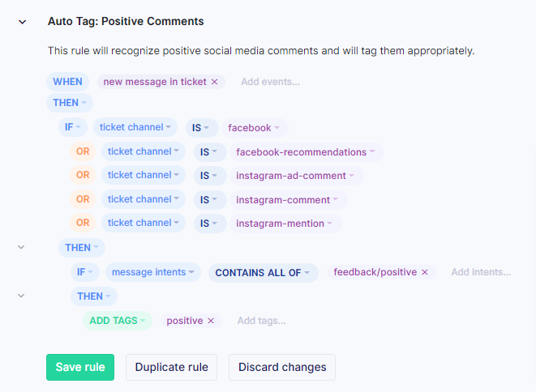Open the CONTAINS ALL OF operator dropdown
Viewport: 536px width, 392px height.
click(x=264, y=272)
